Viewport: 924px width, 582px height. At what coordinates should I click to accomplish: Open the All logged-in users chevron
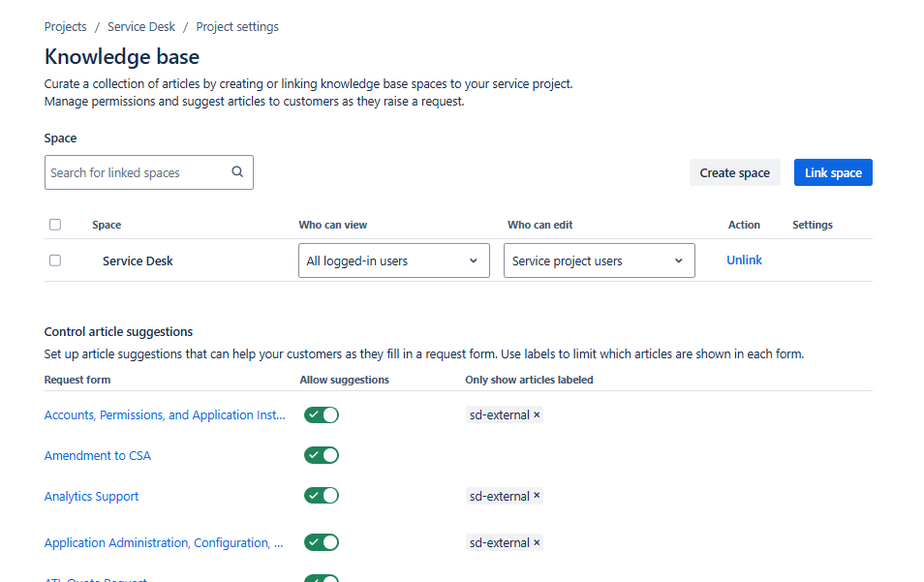474,260
